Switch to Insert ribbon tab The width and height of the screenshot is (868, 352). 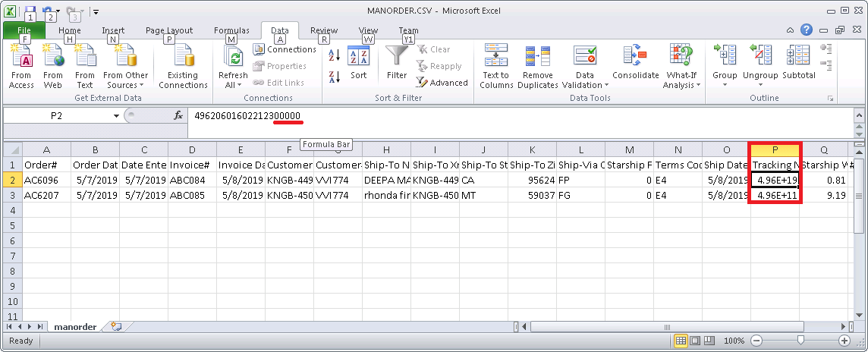coord(113,30)
